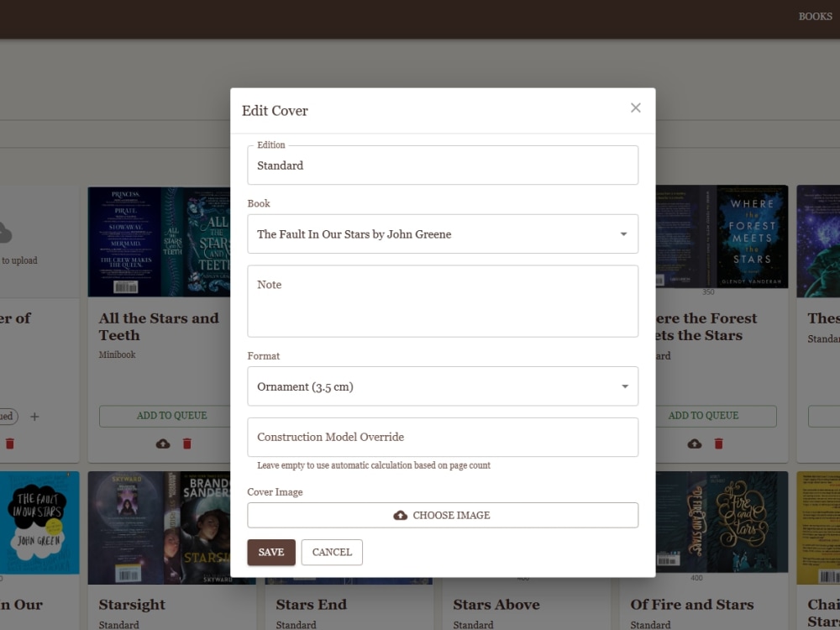Viewport: 840px width, 630px height.
Task: Click the Cover Image label
Action: (275, 491)
